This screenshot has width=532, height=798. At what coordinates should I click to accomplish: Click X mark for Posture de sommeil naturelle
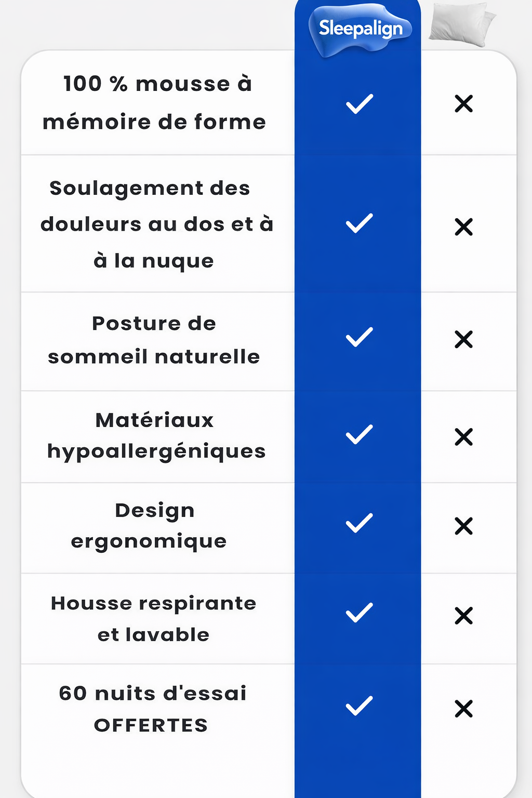(463, 340)
